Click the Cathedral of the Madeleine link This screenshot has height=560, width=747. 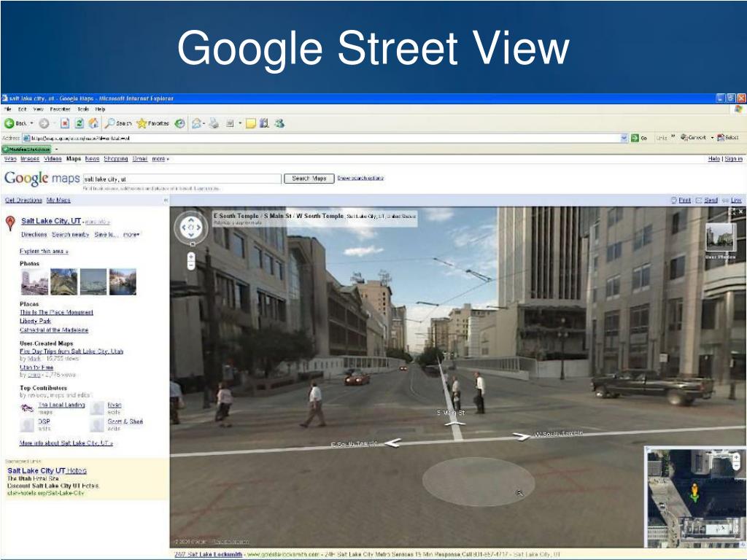54,330
